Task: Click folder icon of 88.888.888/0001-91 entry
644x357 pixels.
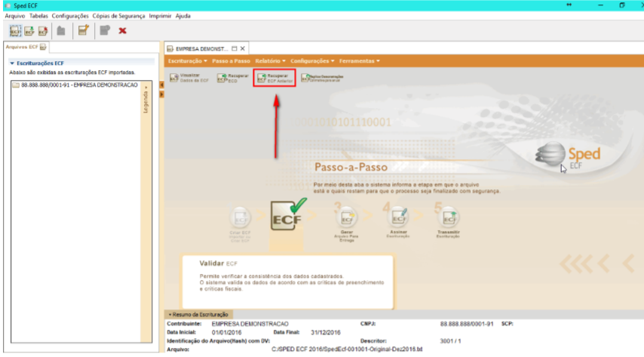Action: (x=16, y=85)
